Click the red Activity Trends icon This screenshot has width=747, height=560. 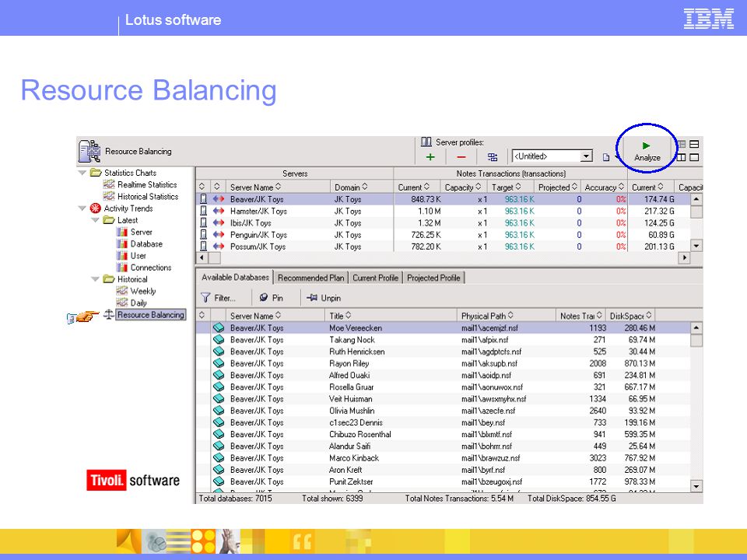coord(95,208)
